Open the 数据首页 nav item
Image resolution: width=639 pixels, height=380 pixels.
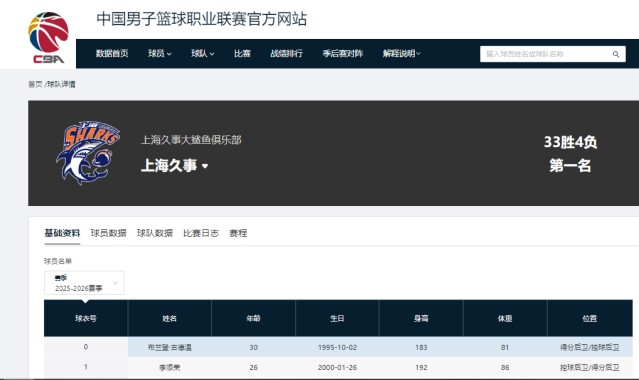[x=112, y=53]
